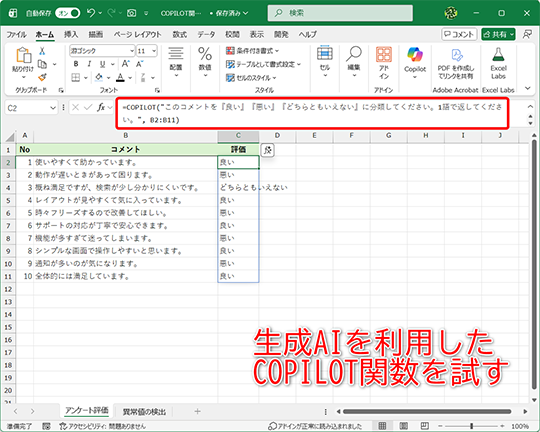540x432 pixels.
Task: Click the Fill Color bucket swatch
Action: tap(99, 78)
